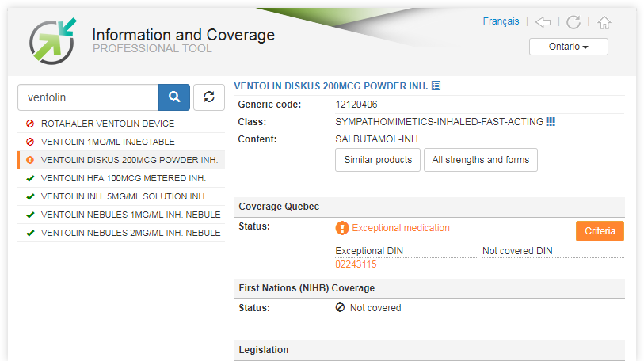
Task: Click the Not covered DIN column label
Action: tap(517, 250)
